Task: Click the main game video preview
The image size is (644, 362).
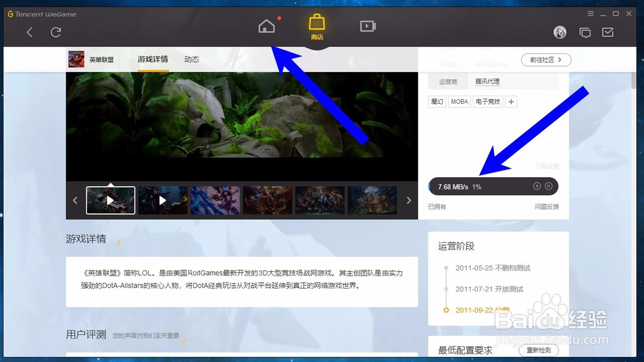Action: tap(242, 126)
